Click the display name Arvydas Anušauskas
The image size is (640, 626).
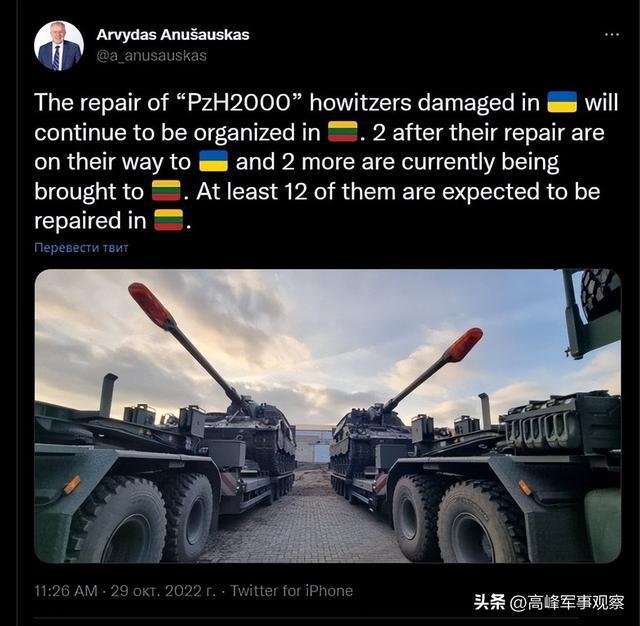coord(173,35)
